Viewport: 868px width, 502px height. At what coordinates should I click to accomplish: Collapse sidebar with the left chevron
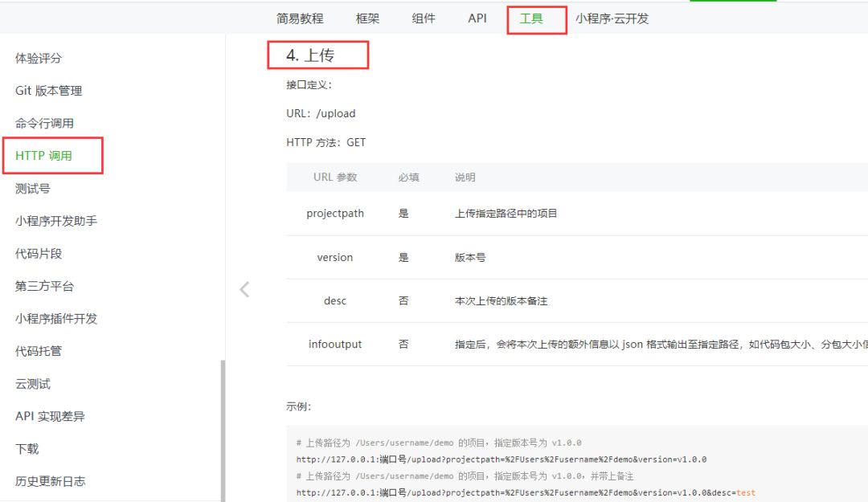point(244,289)
